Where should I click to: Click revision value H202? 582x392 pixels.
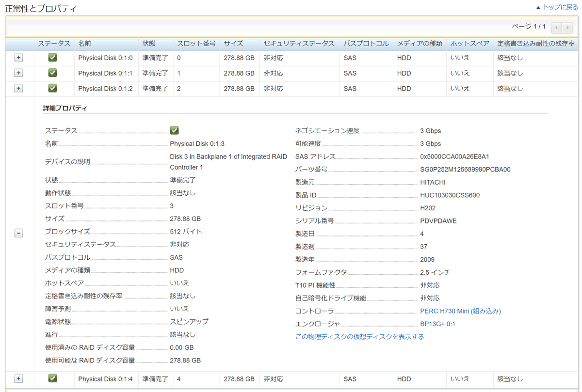click(x=428, y=208)
